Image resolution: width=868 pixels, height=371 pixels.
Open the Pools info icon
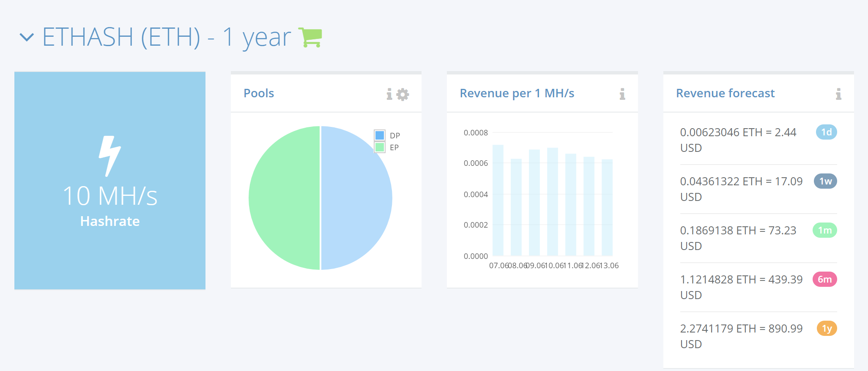coord(389,94)
